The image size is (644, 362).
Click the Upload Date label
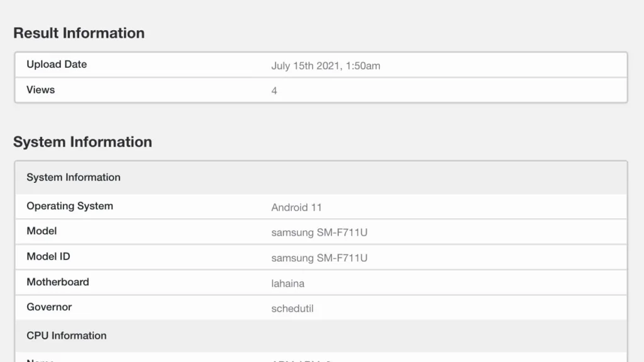click(x=57, y=65)
